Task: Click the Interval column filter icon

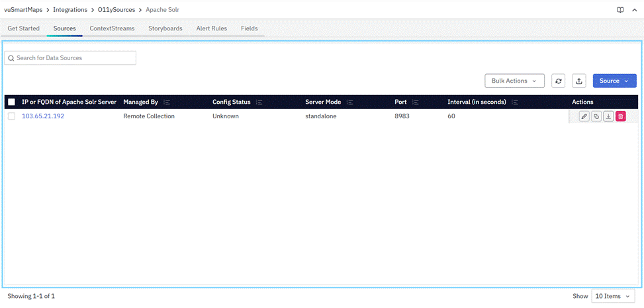Action: (x=515, y=102)
